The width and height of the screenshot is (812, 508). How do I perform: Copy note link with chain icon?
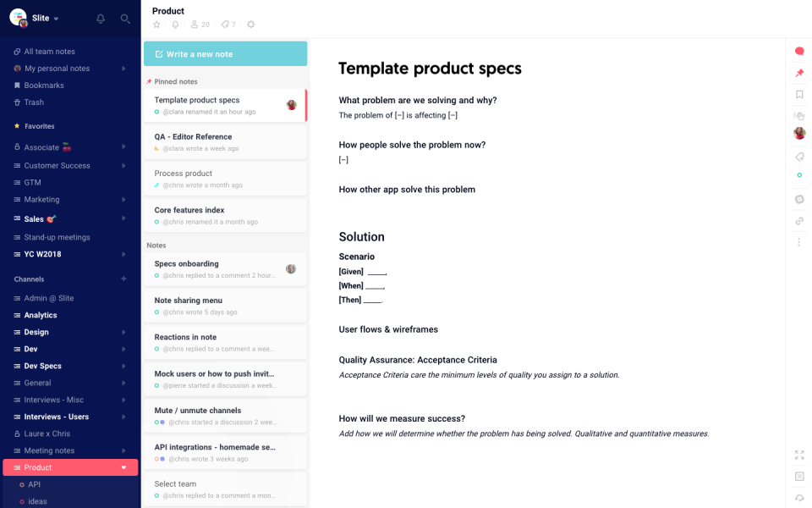tap(799, 221)
